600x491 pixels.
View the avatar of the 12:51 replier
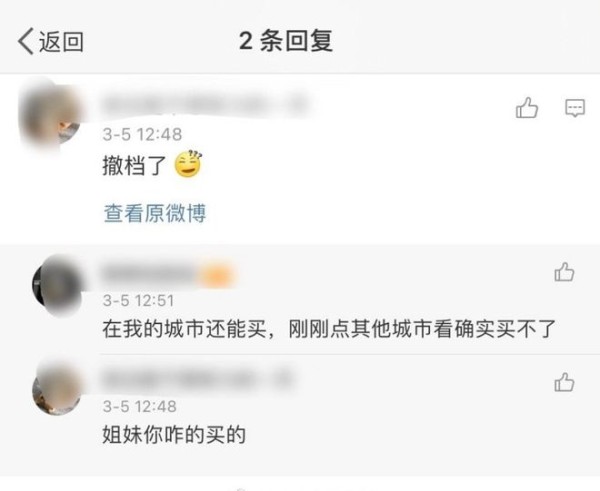tap(57, 285)
